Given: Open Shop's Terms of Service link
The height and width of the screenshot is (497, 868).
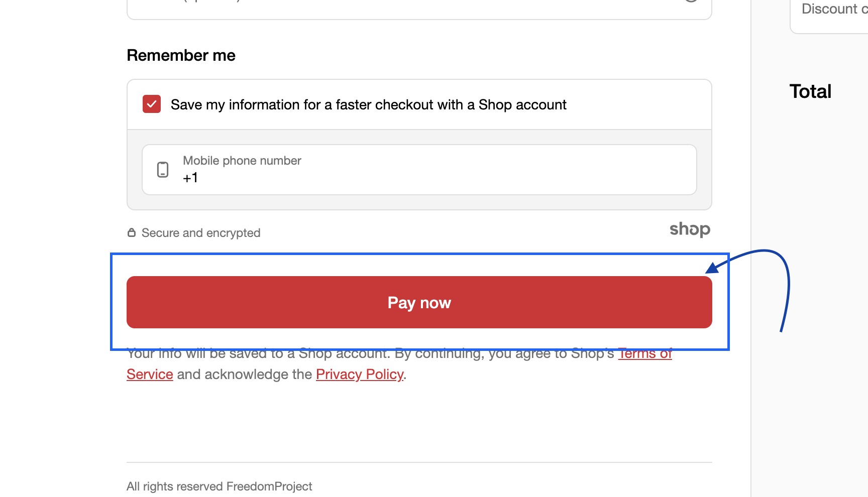Looking at the screenshot, I should 645,353.
